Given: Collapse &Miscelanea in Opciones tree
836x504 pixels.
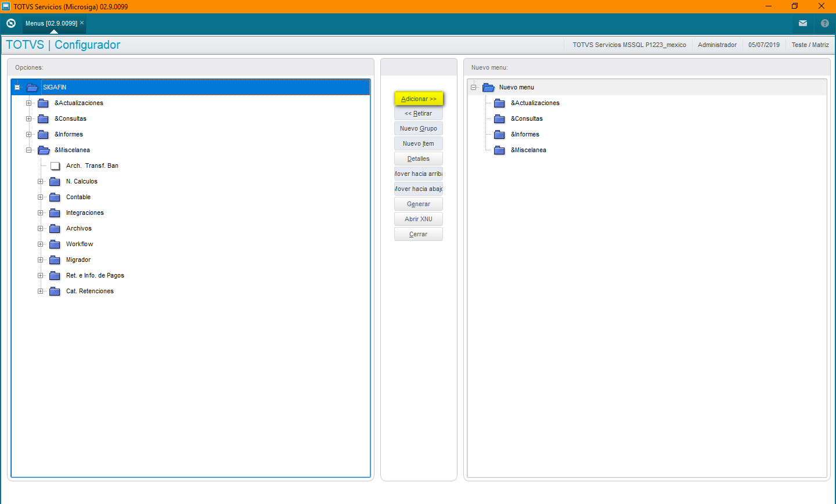Looking at the screenshot, I should (29, 150).
